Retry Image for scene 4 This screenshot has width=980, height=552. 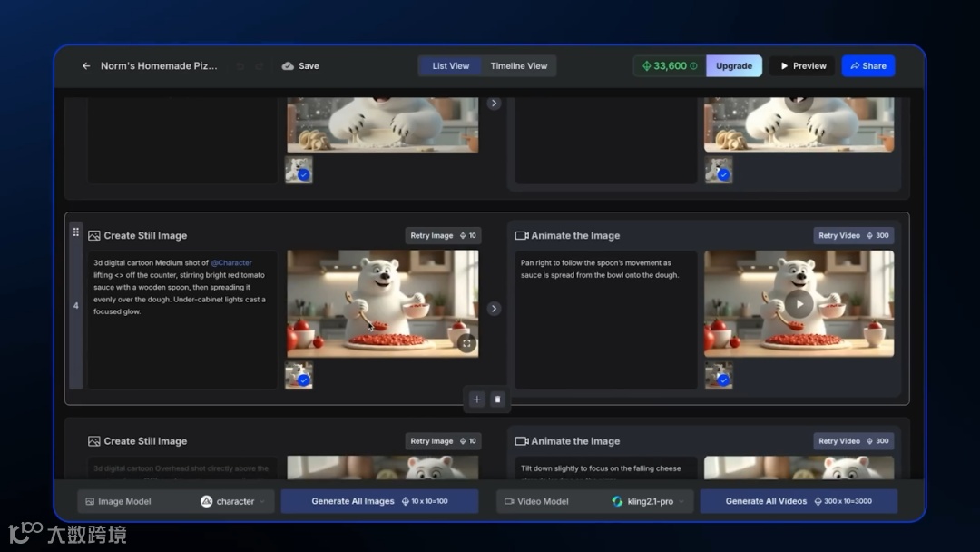(x=443, y=236)
